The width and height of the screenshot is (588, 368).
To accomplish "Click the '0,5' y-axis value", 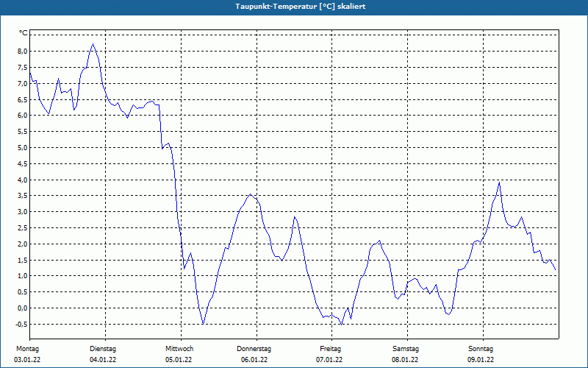I will (23, 292).
